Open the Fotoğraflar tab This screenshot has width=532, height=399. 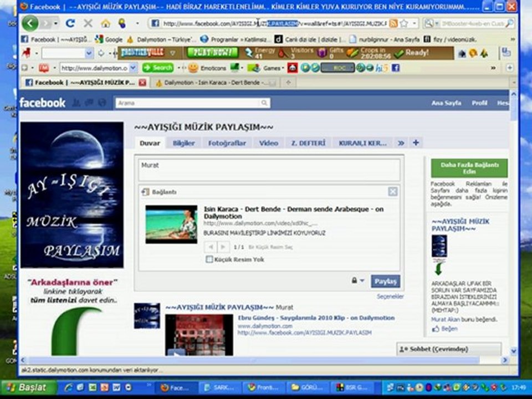227,143
